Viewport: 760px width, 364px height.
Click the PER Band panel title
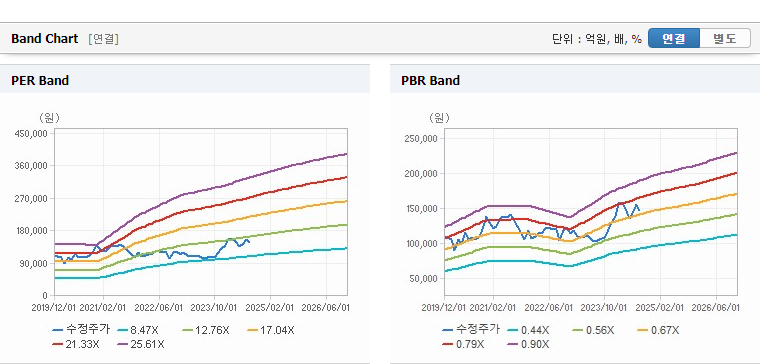pyautogui.click(x=40, y=80)
